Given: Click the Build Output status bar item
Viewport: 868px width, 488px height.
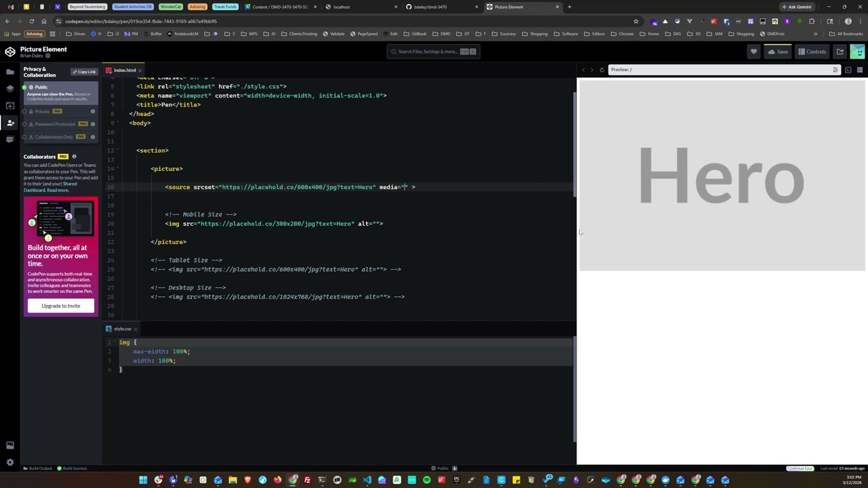Looking at the screenshot, I should (x=37, y=468).
